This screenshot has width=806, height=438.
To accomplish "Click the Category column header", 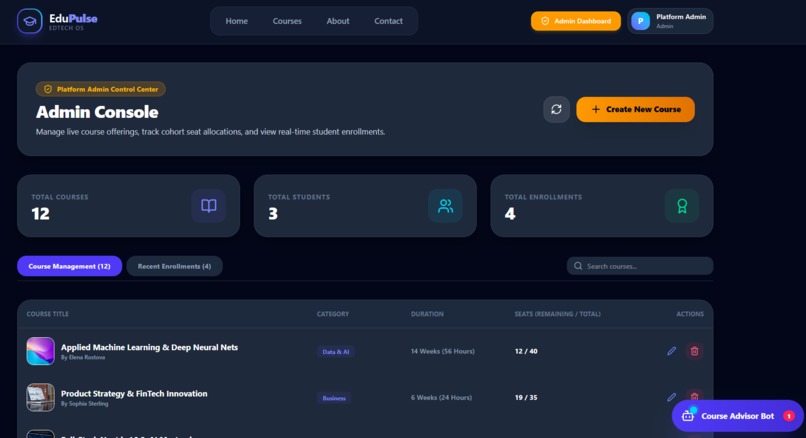I will (x=333, y=314).
